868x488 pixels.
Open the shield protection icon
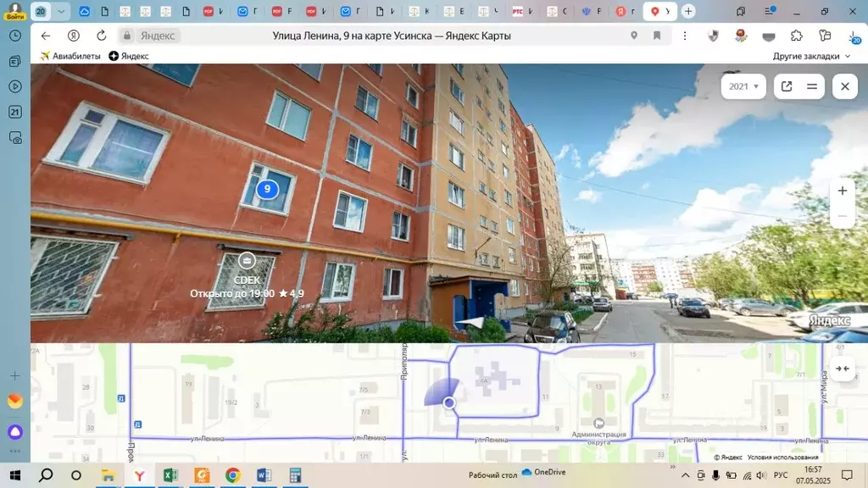click(713, 36)
